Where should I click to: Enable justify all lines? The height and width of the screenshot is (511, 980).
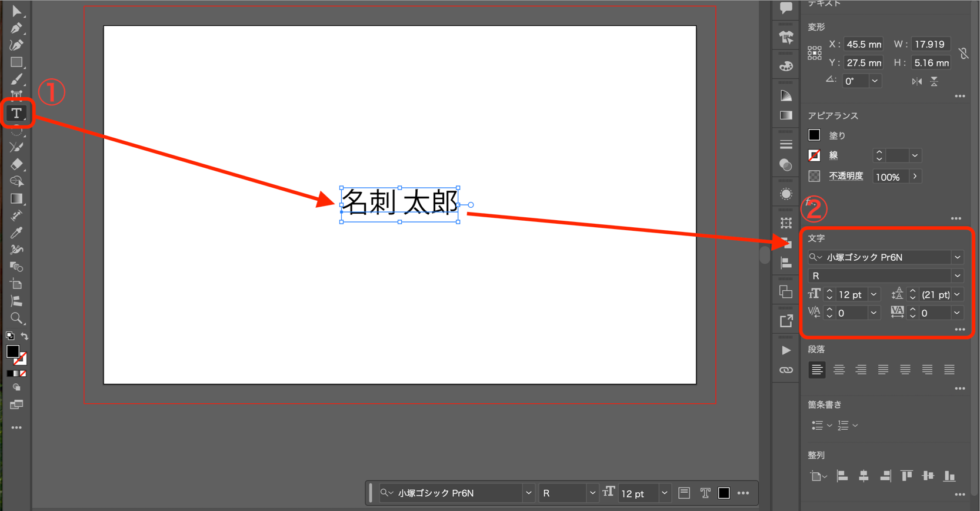pos(949,370)
